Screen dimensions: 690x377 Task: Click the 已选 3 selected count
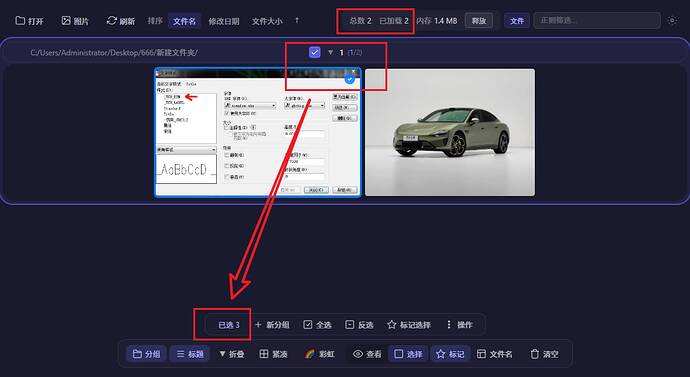coord(229,325)
